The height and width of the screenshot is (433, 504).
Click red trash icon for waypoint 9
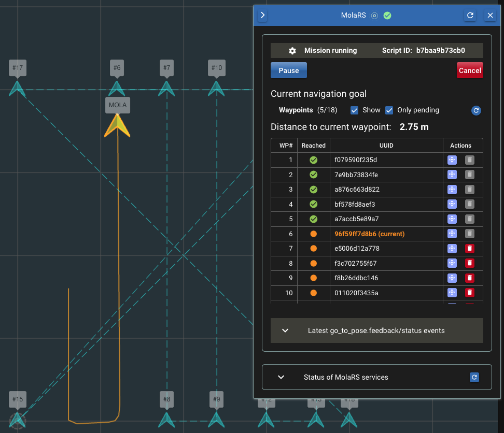pyautogui.click(x=470, y=278)
